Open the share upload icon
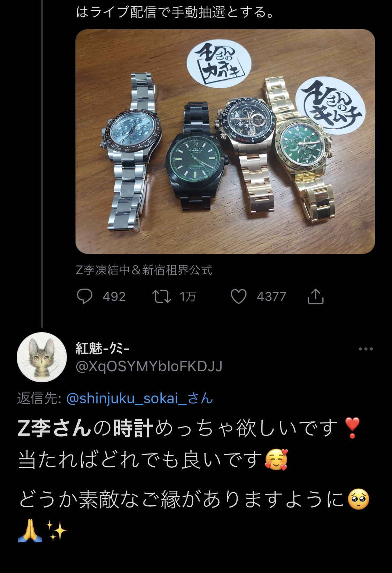Screen dimensions: 392x573 [316, 296]
